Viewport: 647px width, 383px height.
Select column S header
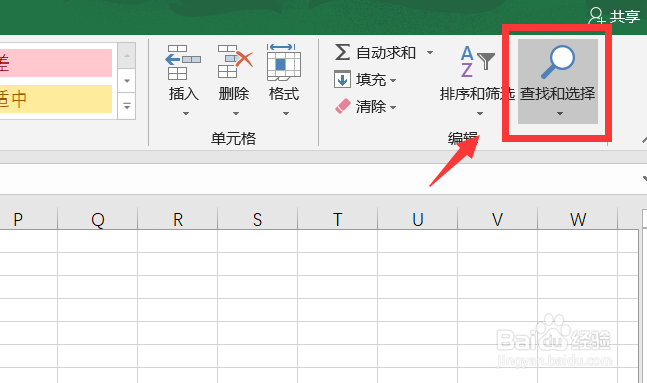257,218
